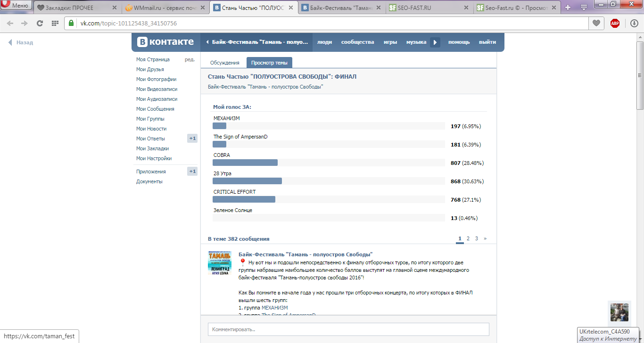Open Мои Закладки in sidebar
Screen dimensions: 644x343
pyautogui.click(x=152, y=148)
